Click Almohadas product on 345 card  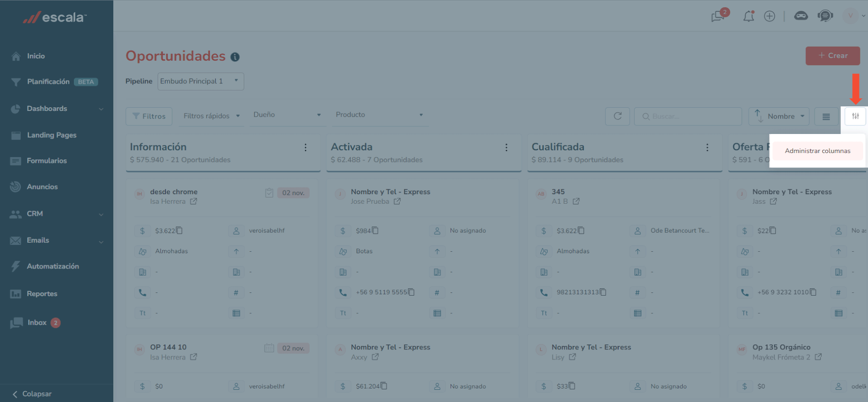pyautogui.click(x=573, y=251)
